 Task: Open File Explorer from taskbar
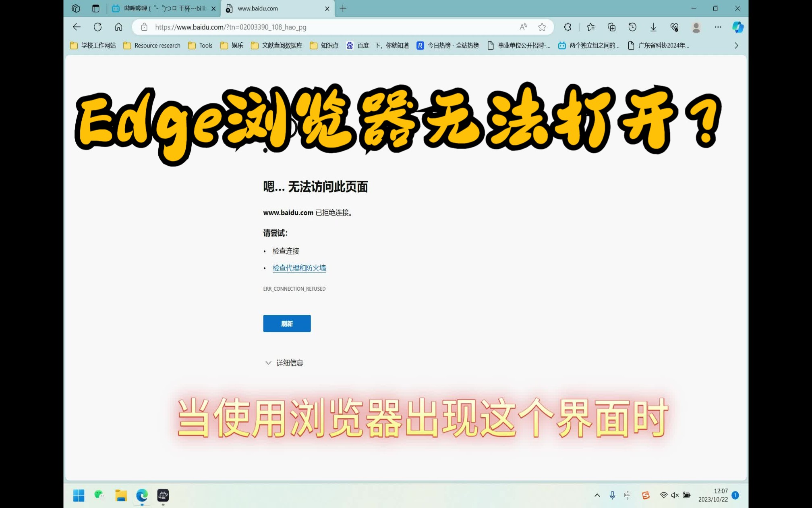[121, 496]
